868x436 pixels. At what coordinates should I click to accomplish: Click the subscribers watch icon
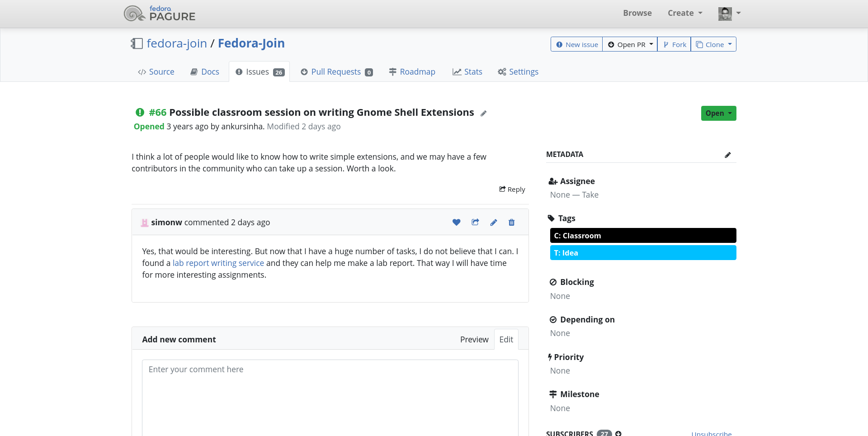[618, 433]
